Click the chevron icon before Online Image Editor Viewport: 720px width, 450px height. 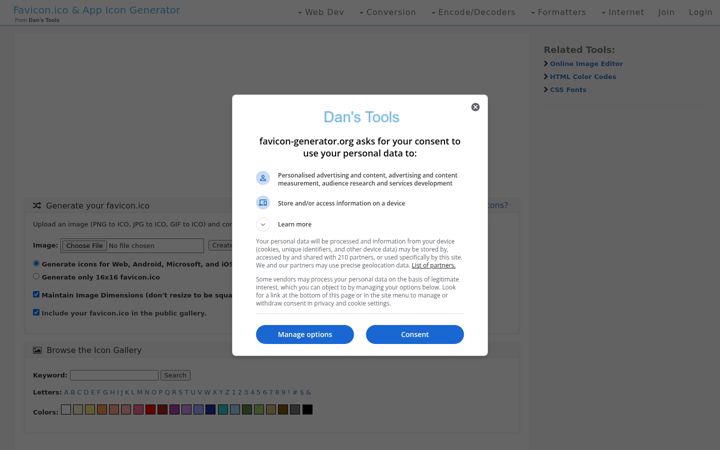pyautogui.click(x=546, y=63)
